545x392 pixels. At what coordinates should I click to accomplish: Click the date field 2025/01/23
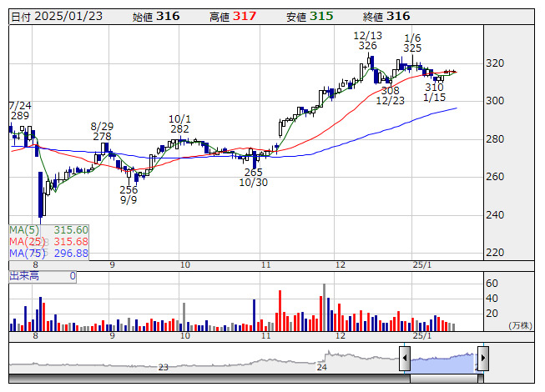pos(71,16)
